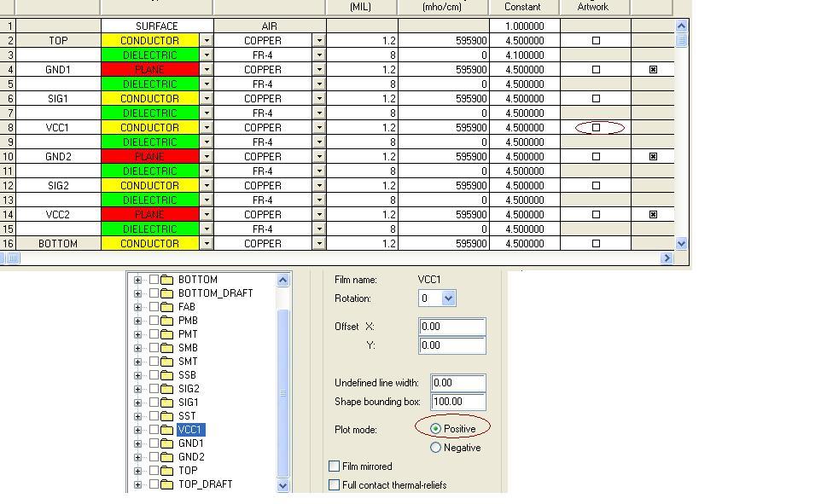Screen dimensions: 821x504
Task: Toggle Full contact thermal-reliefs option
Action: [x=335, y=485]
